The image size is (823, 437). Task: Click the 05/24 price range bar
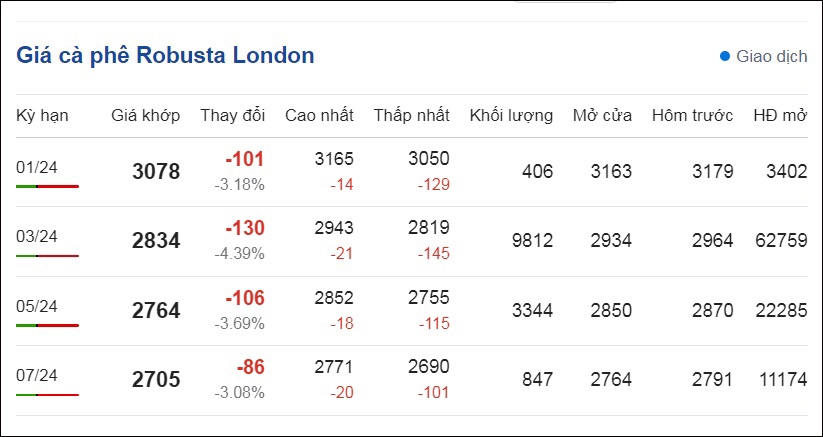[x=47, y=325]
